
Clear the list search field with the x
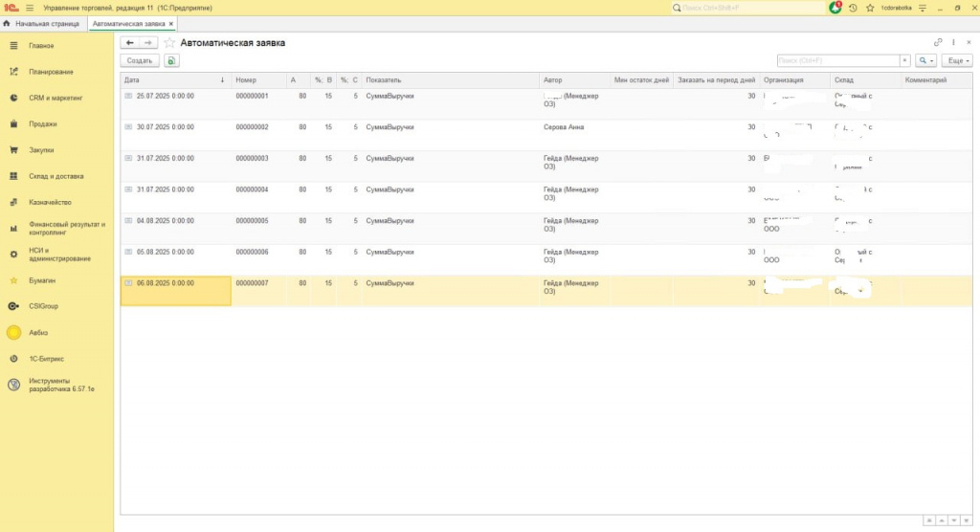904,60
